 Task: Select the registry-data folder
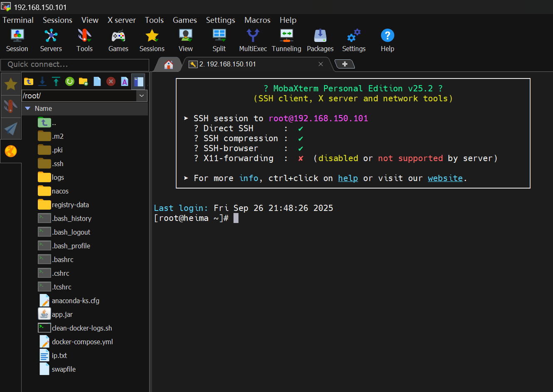(64, 205)
